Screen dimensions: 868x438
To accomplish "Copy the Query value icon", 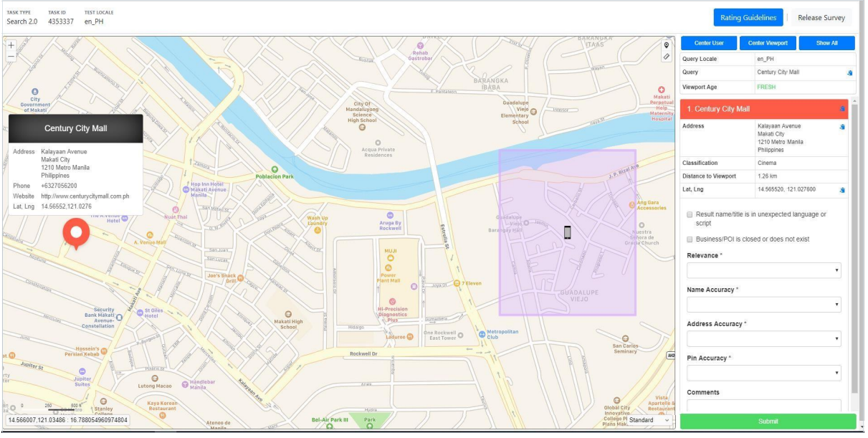I will click(x=850, y=73).
